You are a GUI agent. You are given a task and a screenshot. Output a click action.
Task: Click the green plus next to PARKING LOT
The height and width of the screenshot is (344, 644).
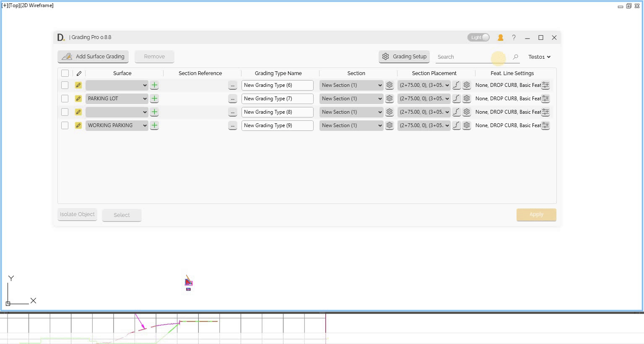click(x=154, y=99)
